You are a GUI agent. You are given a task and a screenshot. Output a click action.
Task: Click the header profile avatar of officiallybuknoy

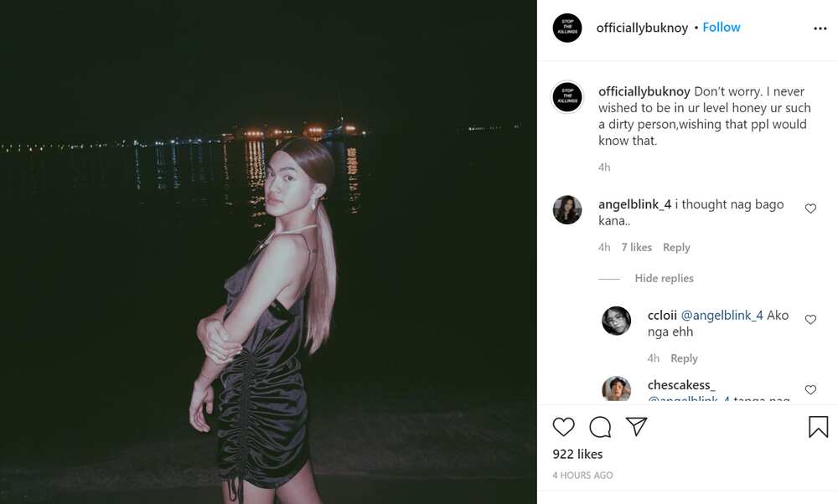coord(567,28)
